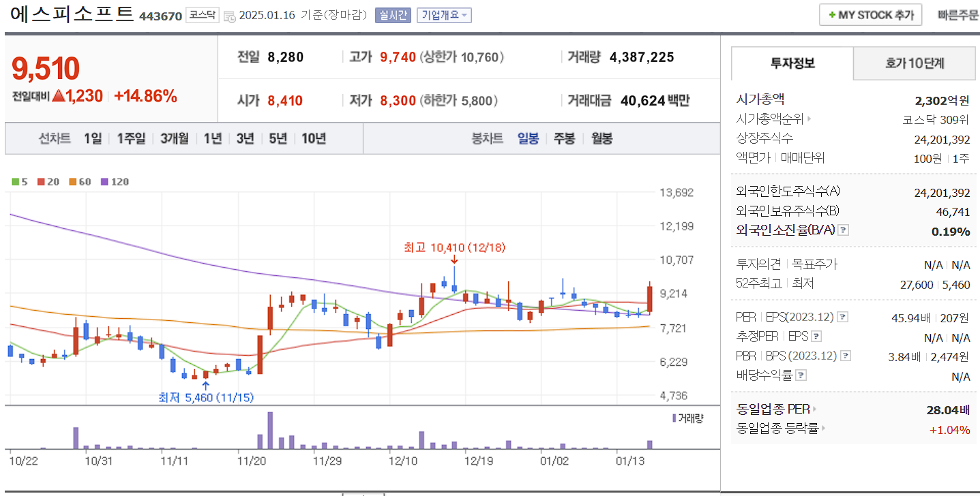The image size is (980, 496).
Task: Select the green 5-day moving average legend
Action: click(x=15, y=182)
